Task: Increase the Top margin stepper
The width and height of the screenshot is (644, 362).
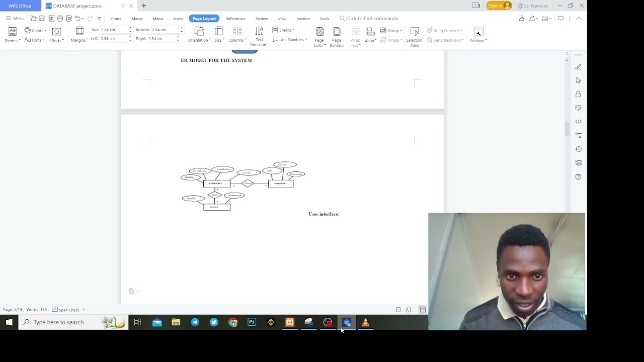Action: (130, 28)
